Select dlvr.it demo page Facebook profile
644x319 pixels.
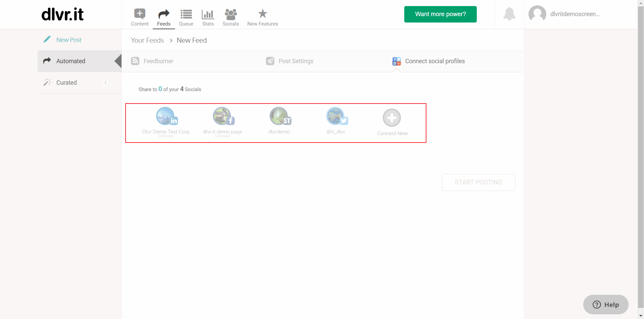[x=223, y=122]
